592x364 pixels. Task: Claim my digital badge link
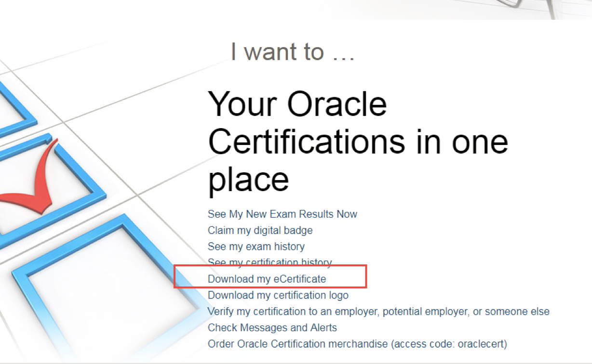tap(260, 230)
